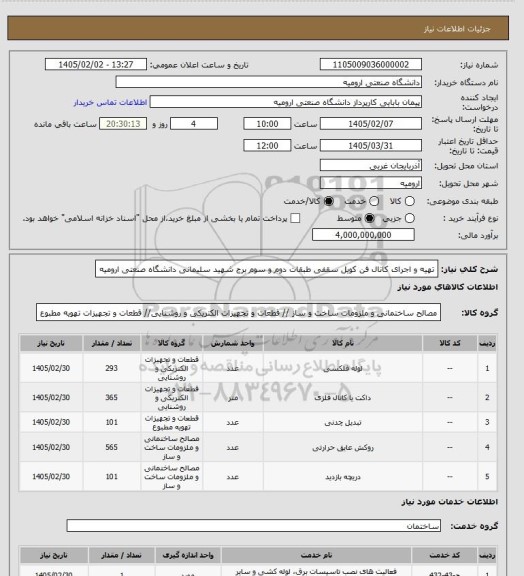Click the goods name روکش عایق حرارتی
Screen dimensions: 524x576
343,447
